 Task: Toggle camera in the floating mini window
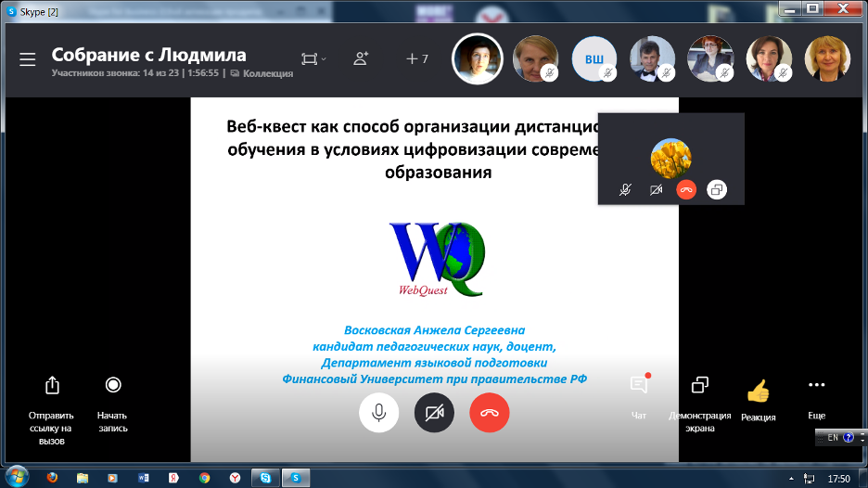(x=656, y=189)
